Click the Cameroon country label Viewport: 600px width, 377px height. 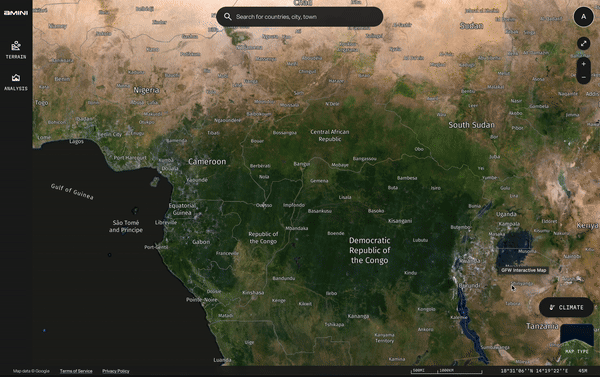207,162
